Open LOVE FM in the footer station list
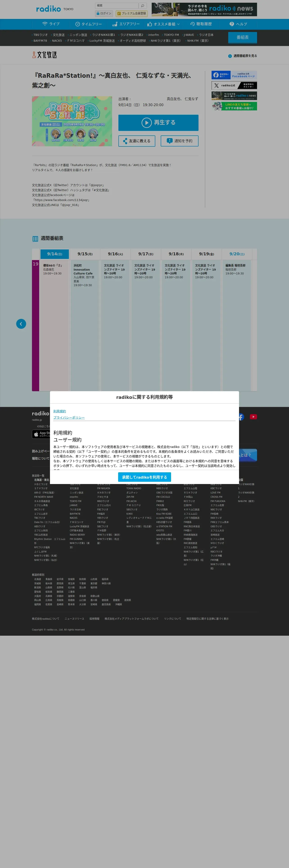The width and height of the screenshot is (289, 868). coord(216,493)
